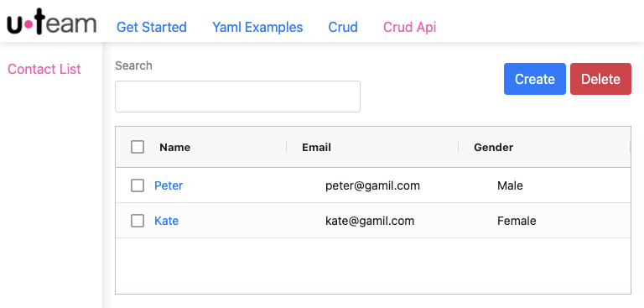This screenshot has width=644, height=308.
Task: Click the red Delete button
Action: 600,79
